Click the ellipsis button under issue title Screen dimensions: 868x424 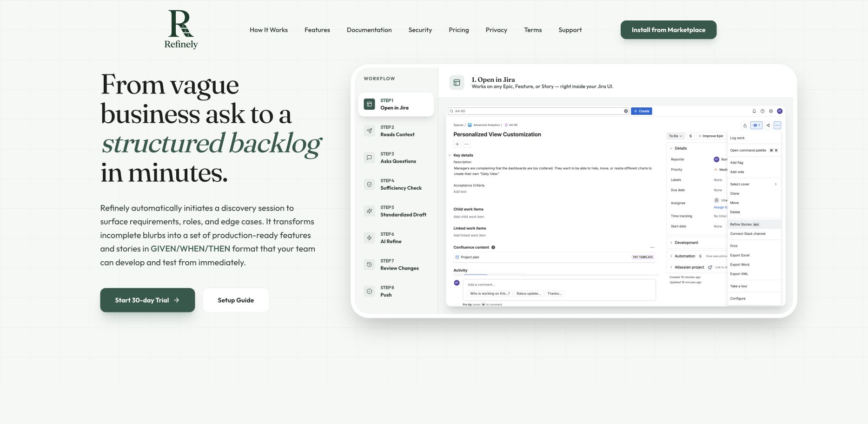click(x=467, y=144)
